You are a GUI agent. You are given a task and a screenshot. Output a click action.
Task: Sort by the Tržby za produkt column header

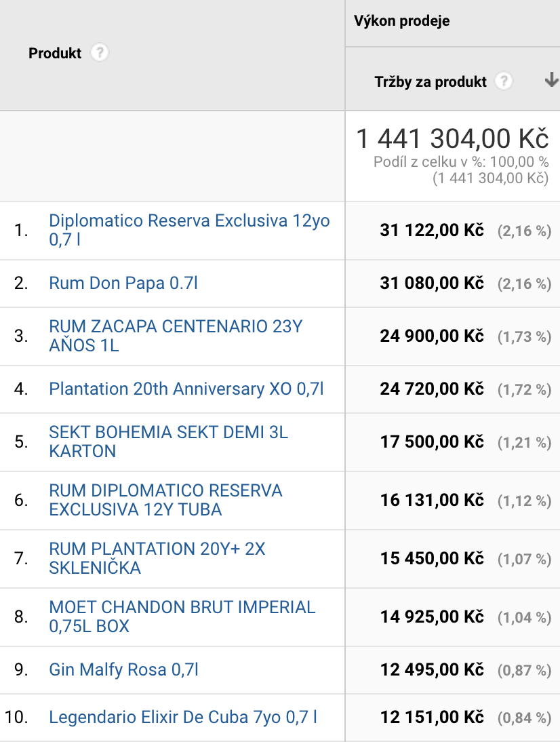coord(431,82)
